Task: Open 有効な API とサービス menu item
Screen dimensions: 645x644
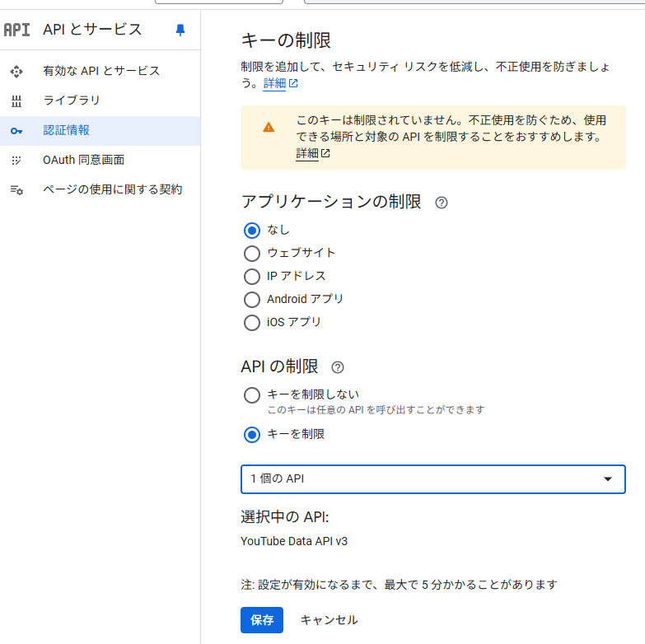Action: point(100,71)
